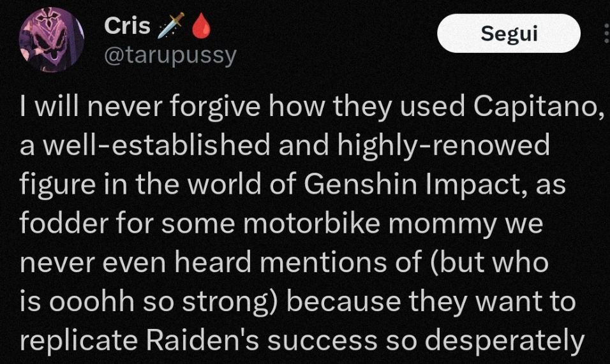
Task: Open the more options dots menu
Action: point(606,33)
